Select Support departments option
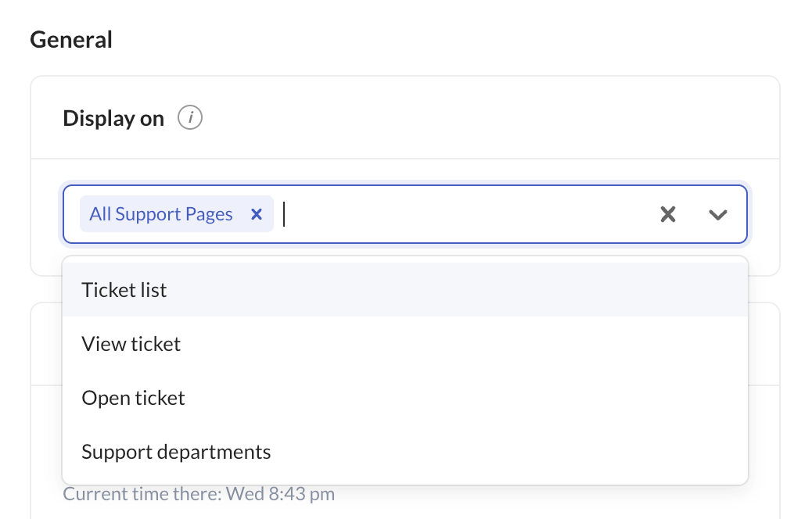 (x=405, y=451)
